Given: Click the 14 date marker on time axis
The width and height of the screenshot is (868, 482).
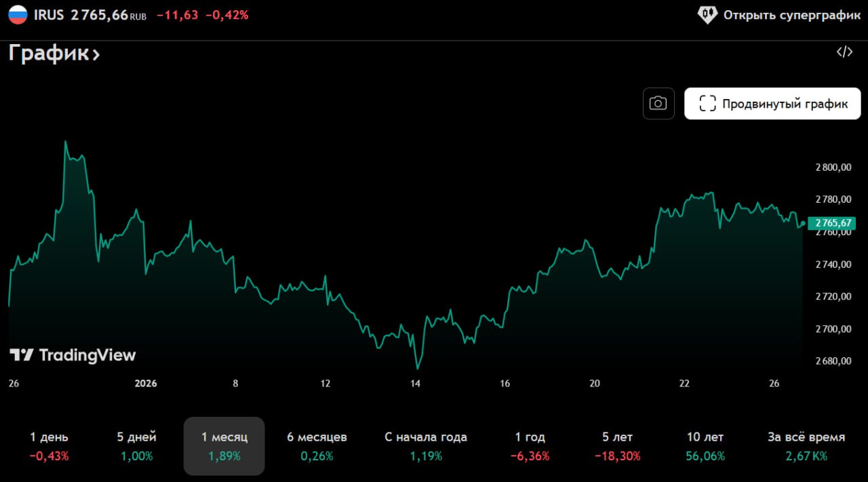Looking at the screenshot, I should 415,384.
